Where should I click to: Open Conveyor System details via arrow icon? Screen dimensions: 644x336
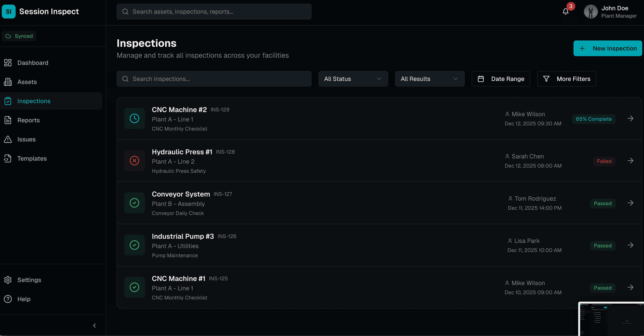pyautogui.click(x=630, y=203)
